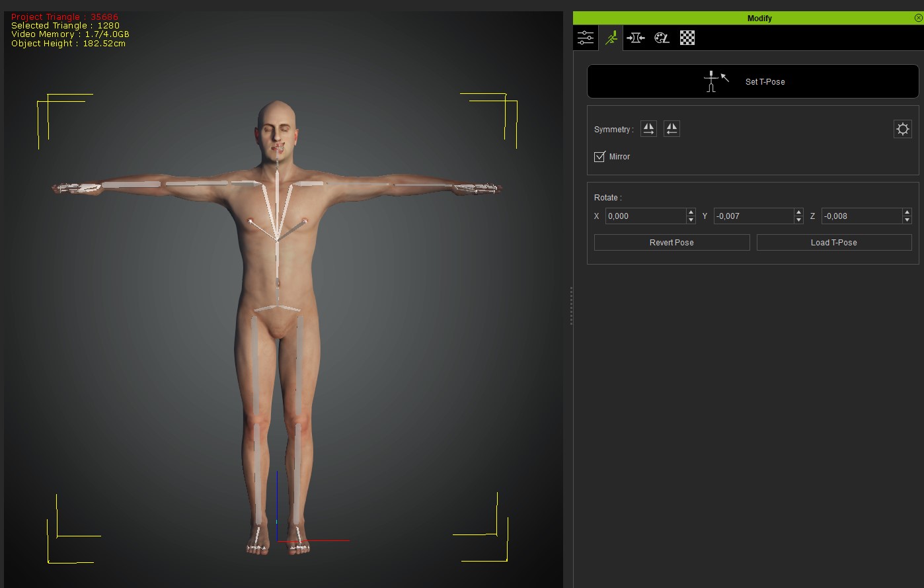Apply symmetry with the right-pointing arrow icon
The image size is (924, 588).
[648, 129]
